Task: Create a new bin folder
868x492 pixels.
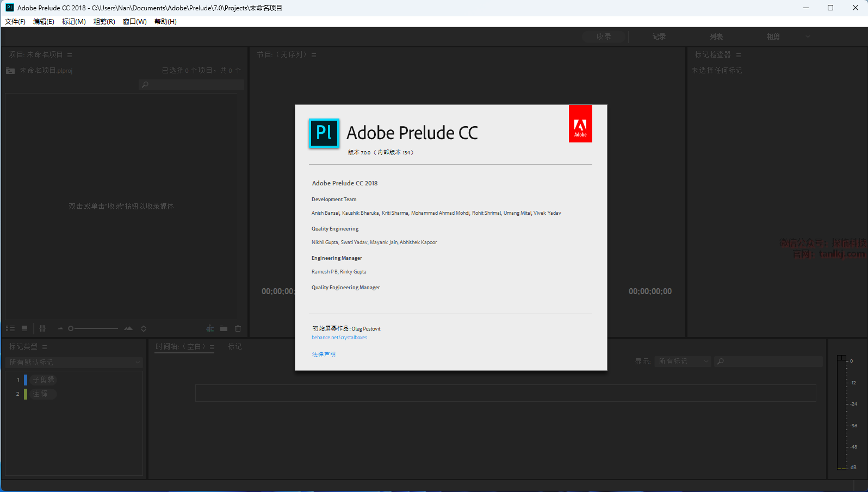Action: (224, 328)
